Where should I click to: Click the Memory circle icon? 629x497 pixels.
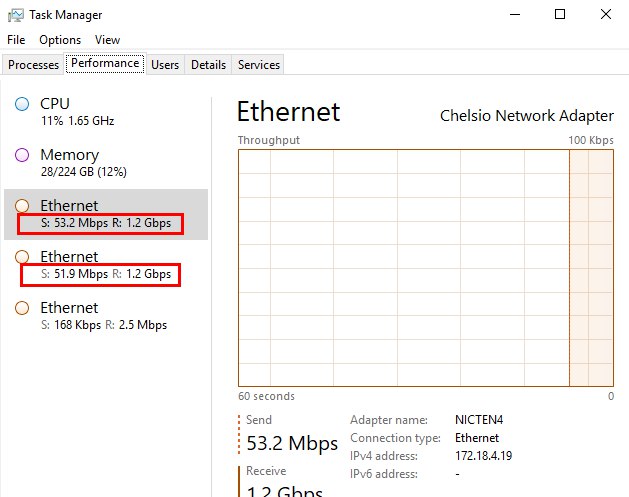pos(22,155)
